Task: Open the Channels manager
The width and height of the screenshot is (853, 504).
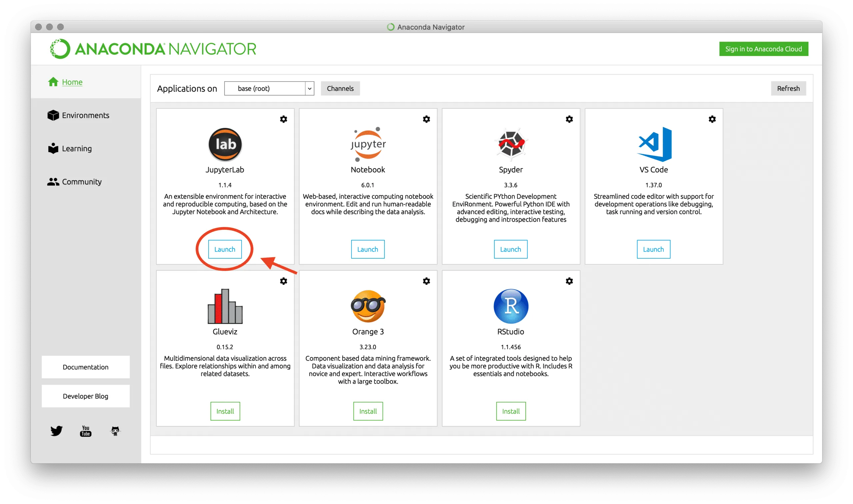Action: pos(340,88)
